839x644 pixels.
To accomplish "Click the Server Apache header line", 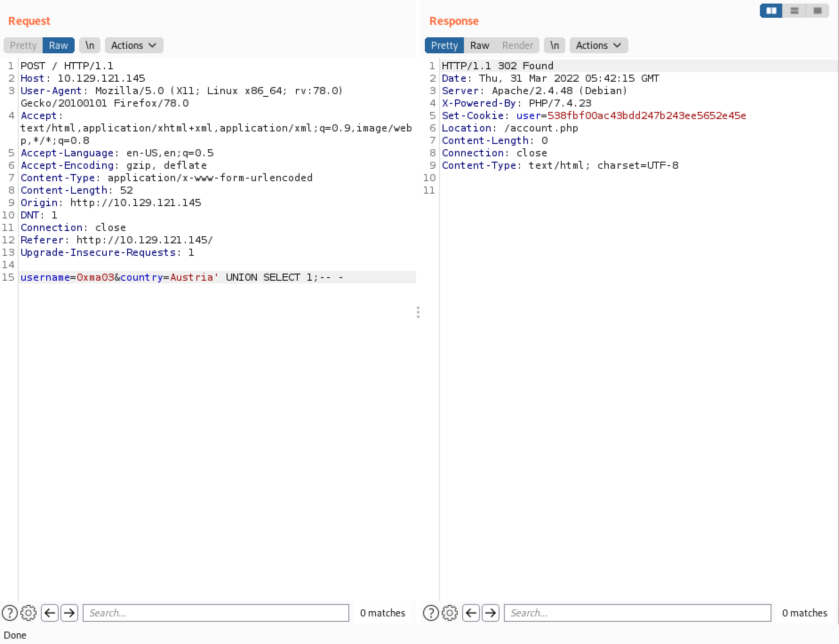I will [x=534, y=91].
